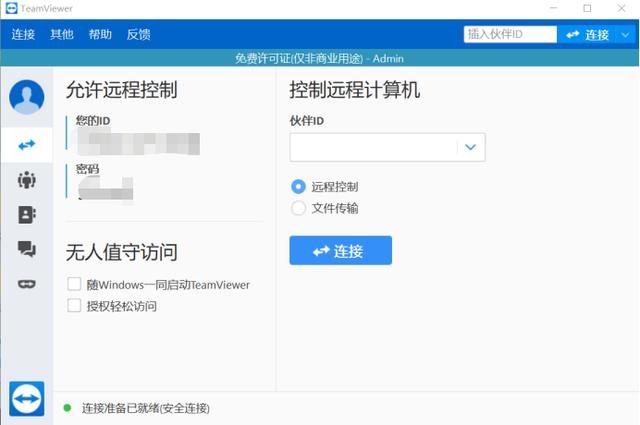This screenshot has width=640, height=425.
Task: Open the Computers & Contacts sidebar icon
Action: tap(27, 214)
